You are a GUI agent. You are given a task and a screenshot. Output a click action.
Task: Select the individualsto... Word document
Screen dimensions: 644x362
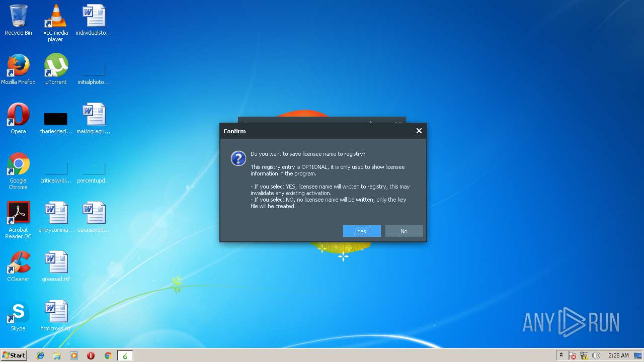(94, 20)
